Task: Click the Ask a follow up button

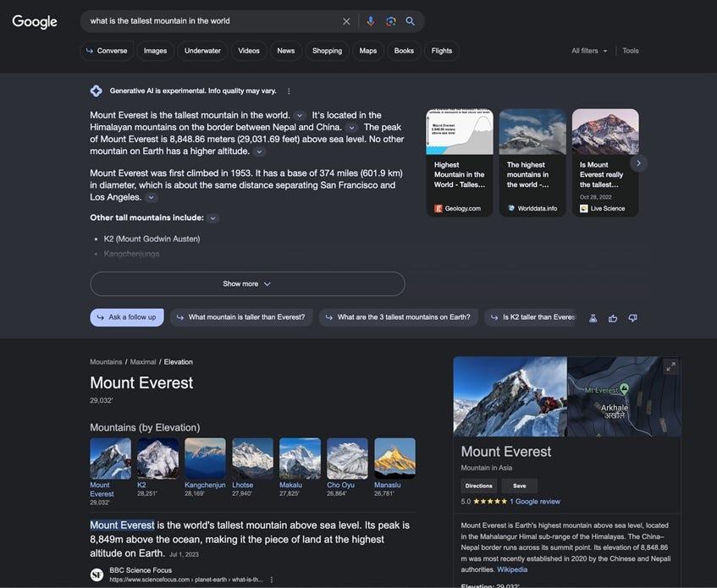Action: [x=127, y=317]
